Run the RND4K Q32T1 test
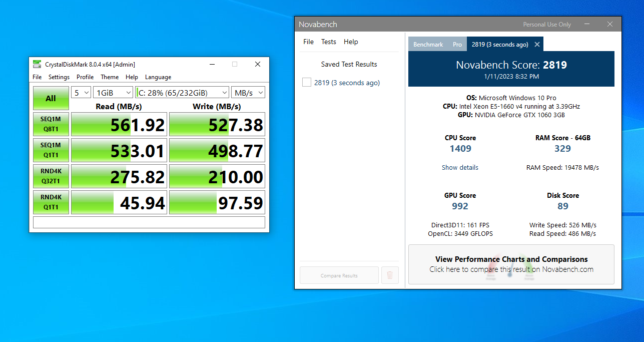The width and height of the screenshot is (644, 342). (x=51, y=176)
